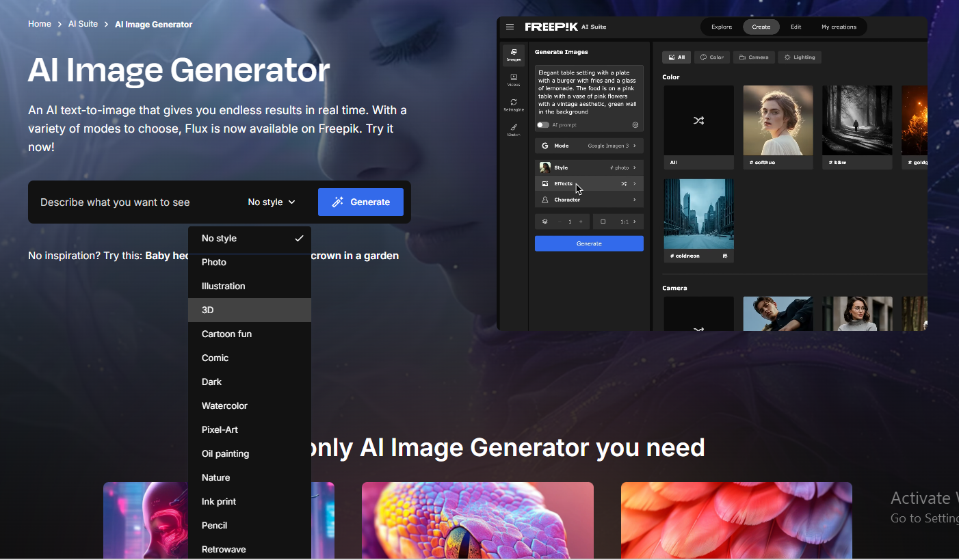
Task: Click the magic wand icon on Generate button
Action: pyautogui.click(x=337, y=202)
